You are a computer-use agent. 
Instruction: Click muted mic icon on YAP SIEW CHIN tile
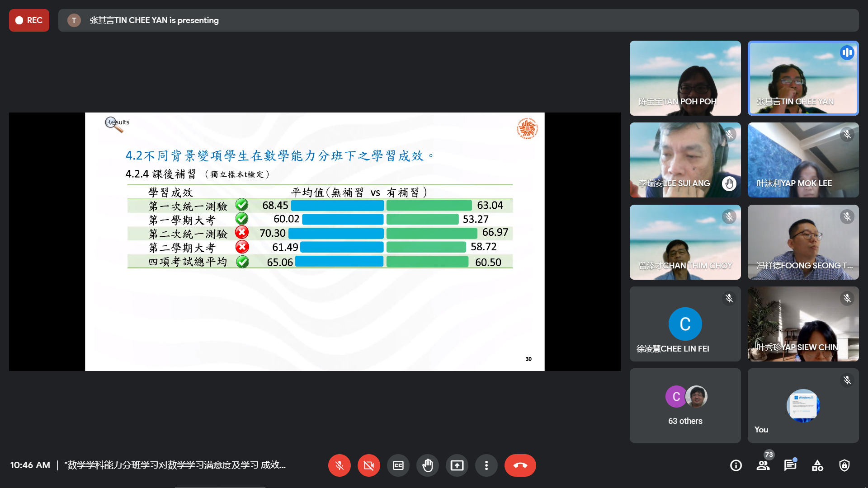[847, 298]
